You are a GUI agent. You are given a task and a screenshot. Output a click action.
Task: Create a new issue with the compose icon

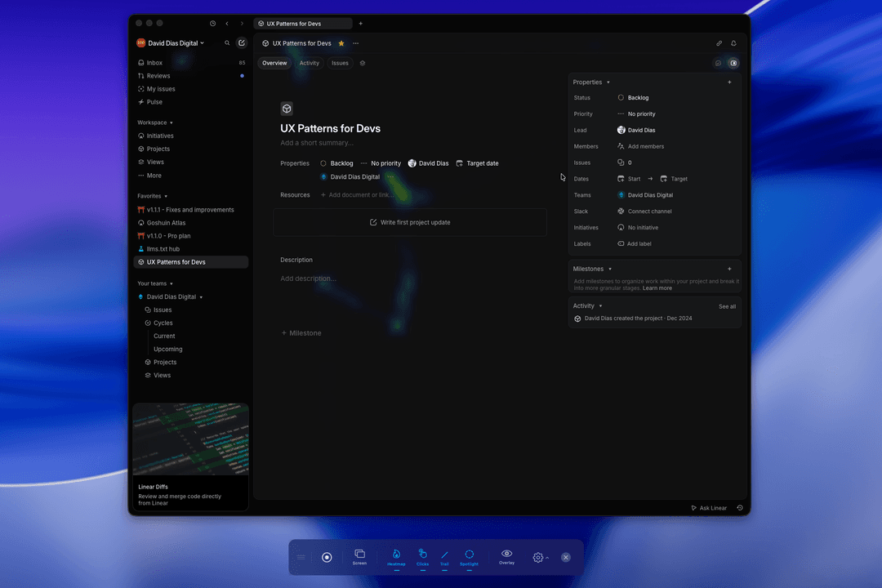coord(241,42)
